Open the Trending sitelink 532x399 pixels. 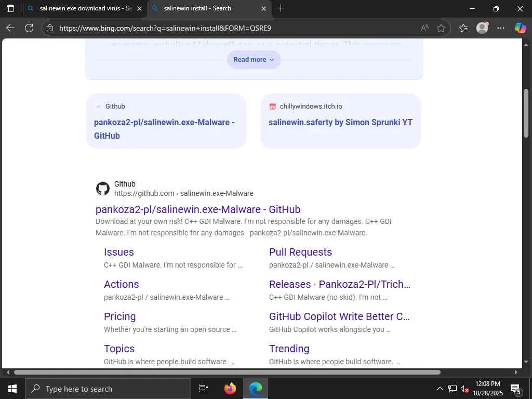coord(289,349)
